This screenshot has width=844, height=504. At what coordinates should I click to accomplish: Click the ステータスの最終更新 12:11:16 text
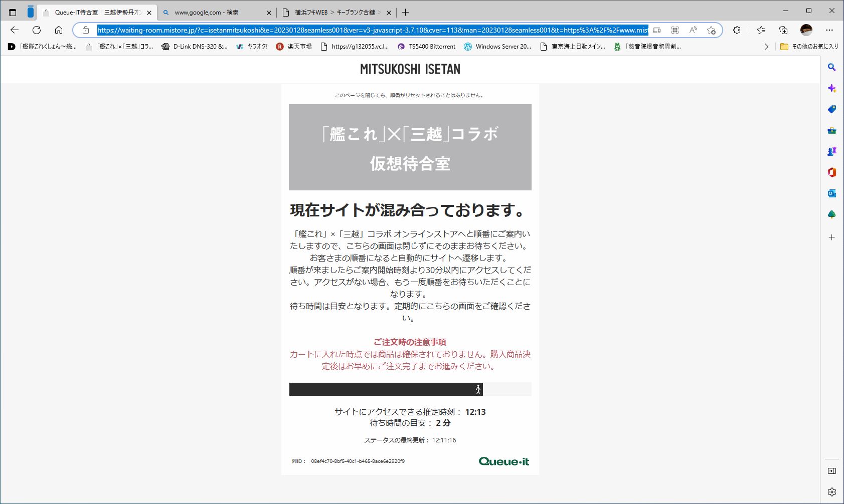pyautogui.click(x=410, y=440)
